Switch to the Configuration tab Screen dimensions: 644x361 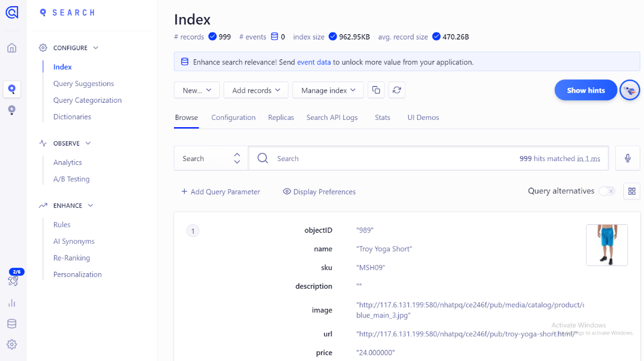(234, 118)
